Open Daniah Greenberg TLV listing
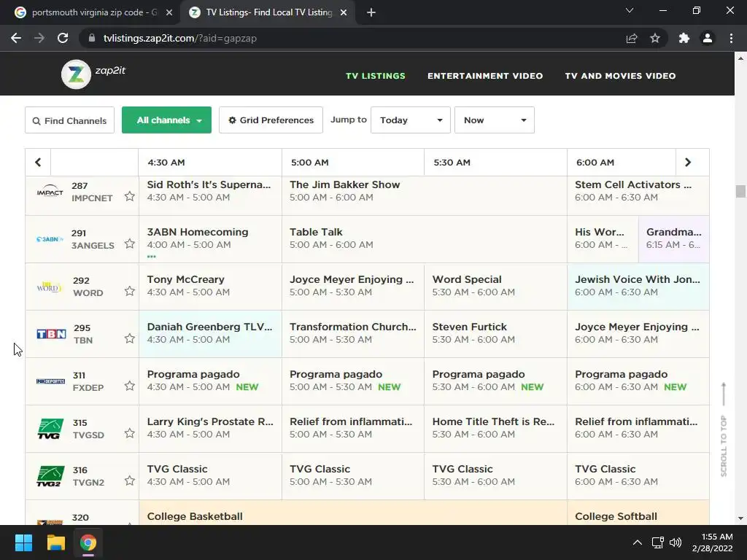Screen dimensions: 747x560 (210, 334)
